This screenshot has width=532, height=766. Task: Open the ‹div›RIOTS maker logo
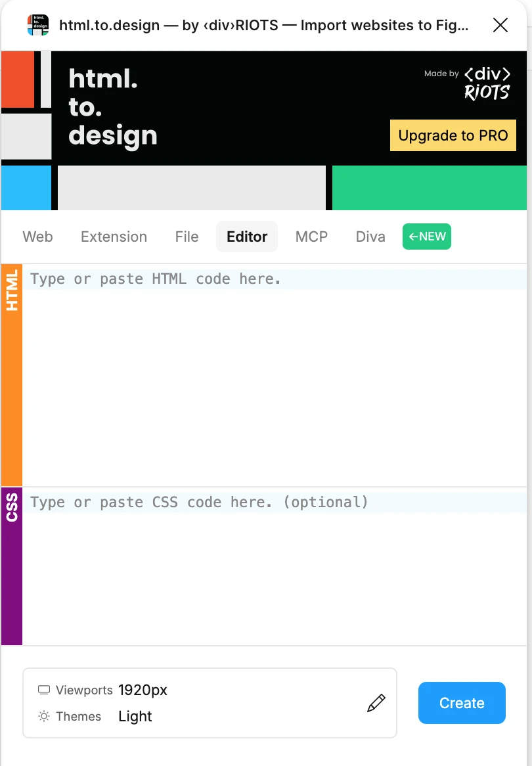487,83
